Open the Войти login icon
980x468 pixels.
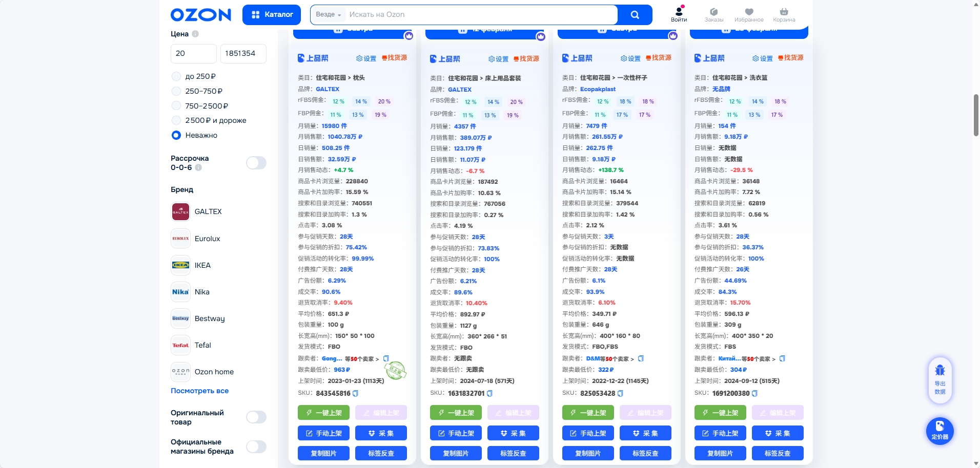pos(679,14)
